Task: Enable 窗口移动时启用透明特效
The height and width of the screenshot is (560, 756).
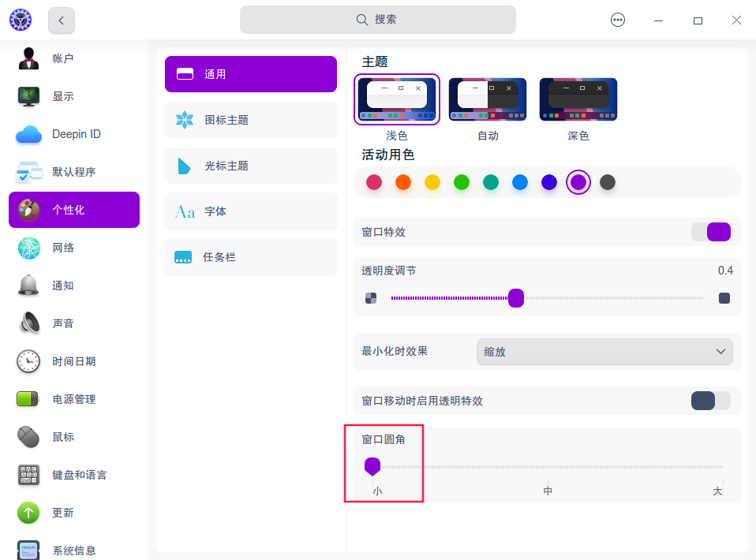Action: (710, 401)
